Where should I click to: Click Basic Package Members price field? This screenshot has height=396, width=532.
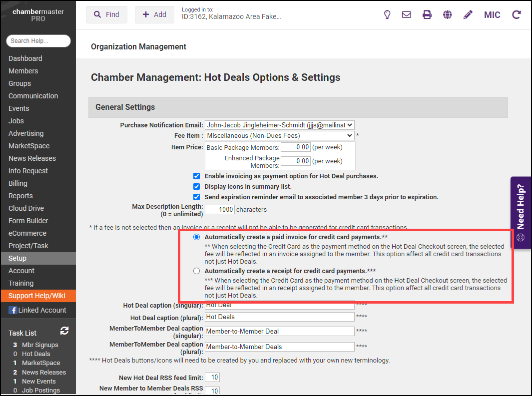[x=296, y=147]
